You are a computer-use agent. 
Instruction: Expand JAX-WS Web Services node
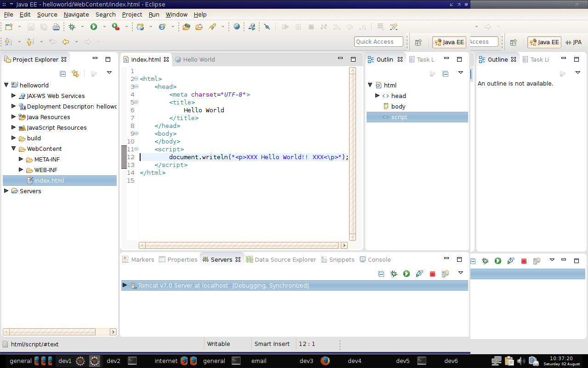pyautogui.click(x=13, y=96)
